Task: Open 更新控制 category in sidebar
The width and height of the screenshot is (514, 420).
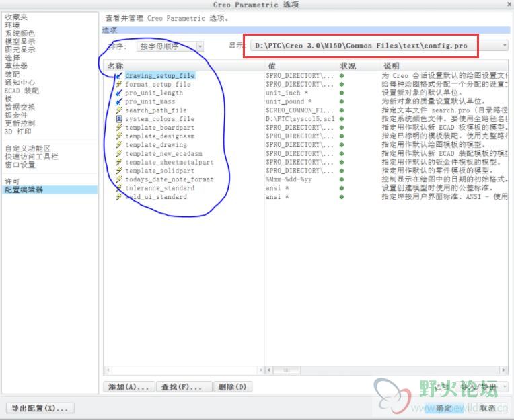Action: [x=20, y=124]
